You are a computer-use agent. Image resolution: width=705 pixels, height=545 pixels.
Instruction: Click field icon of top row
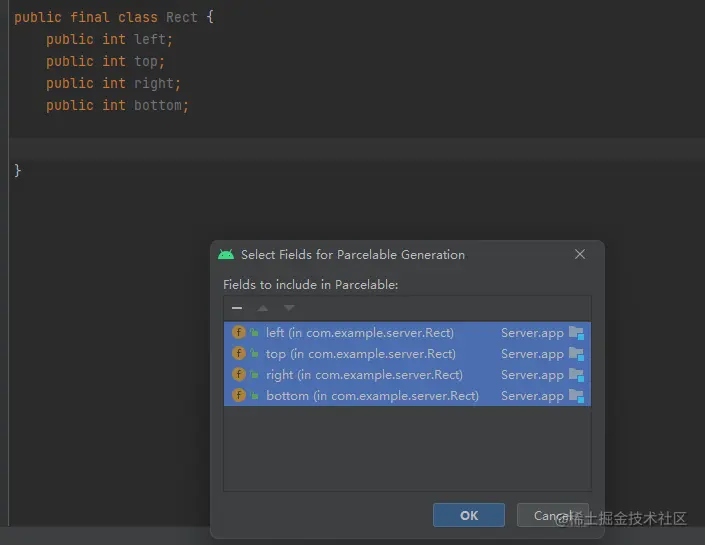point(239,353)
